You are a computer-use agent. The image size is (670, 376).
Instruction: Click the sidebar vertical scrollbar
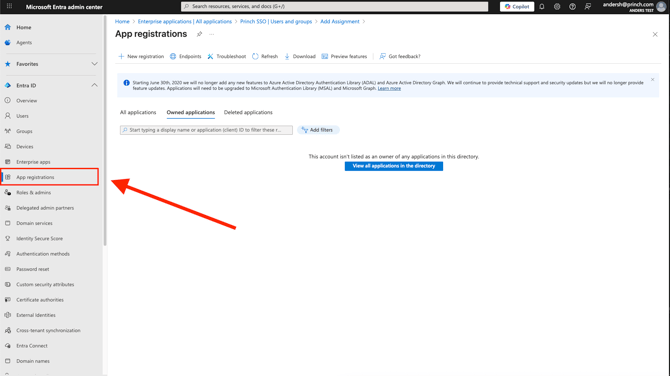click(105, 131)
